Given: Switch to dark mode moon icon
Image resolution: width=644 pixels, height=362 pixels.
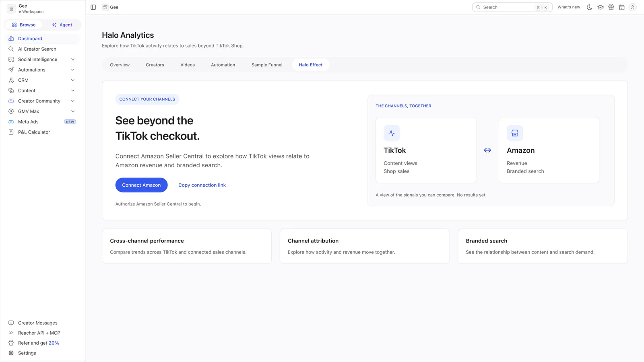Looking at the screenshot, I should click(x=589, y=7).
